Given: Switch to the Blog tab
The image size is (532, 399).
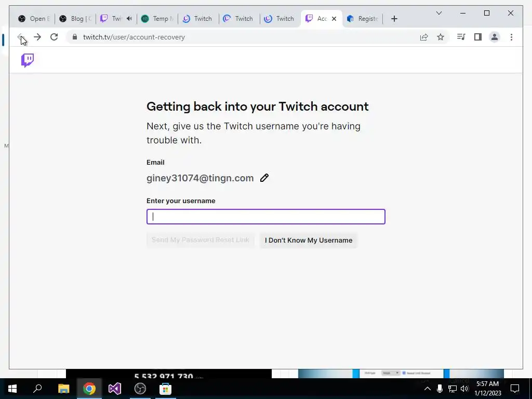Looking at the screenshot, I should point(75,19).
